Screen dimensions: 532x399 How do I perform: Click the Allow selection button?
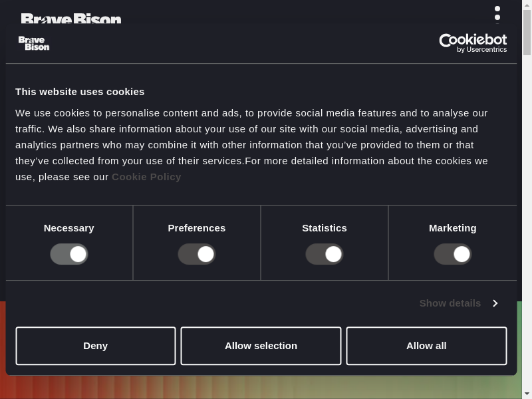pyautogui.click(x=261, y=346)
